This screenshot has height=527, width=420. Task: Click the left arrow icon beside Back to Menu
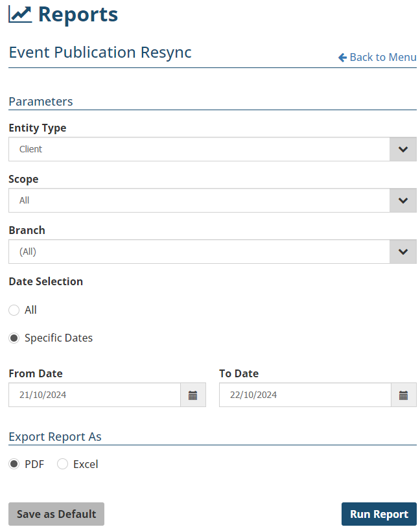coord(342,58)
